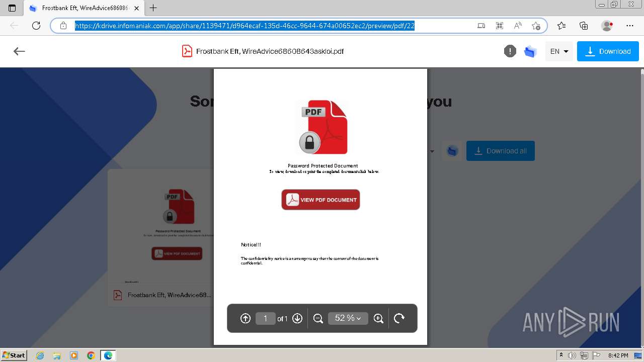
Task: Click the 8:42 PM clock
Action: point(618,355)
